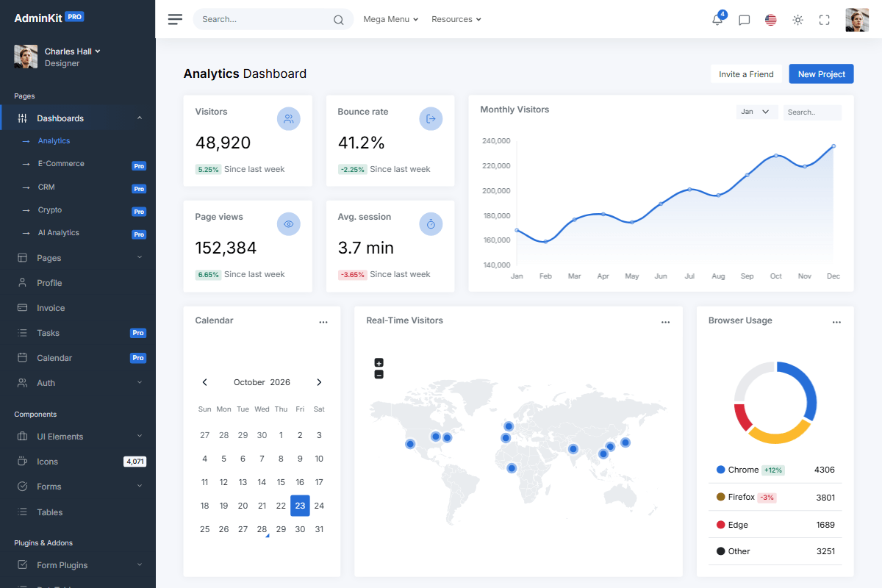This screenshot has height=588, width=882.
Task: Click the Dec data point on chart
Action: point(833,146)
